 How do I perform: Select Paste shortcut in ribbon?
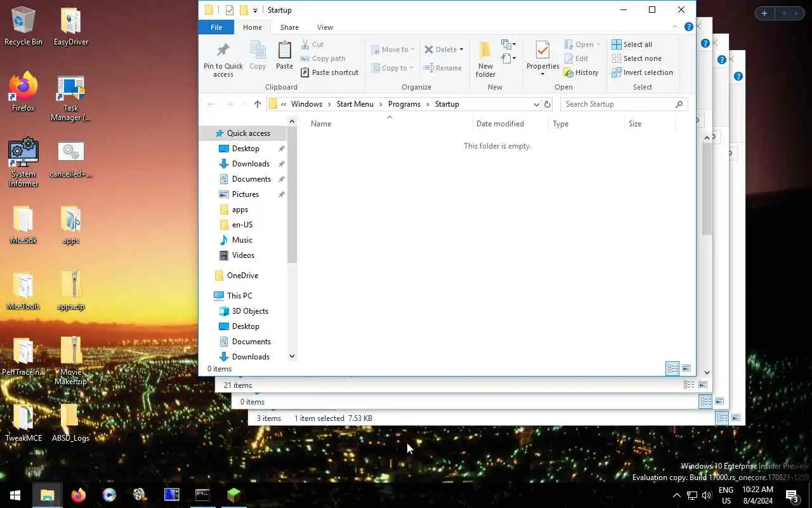[329, 72]
